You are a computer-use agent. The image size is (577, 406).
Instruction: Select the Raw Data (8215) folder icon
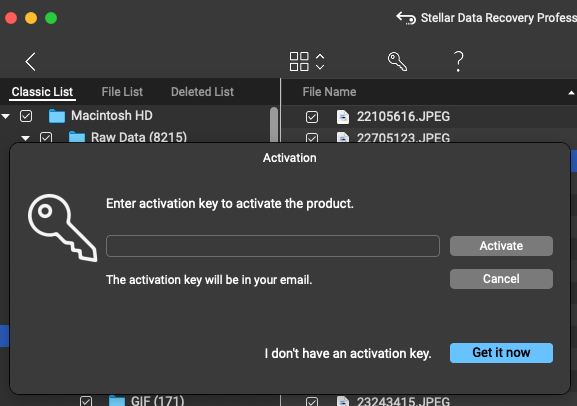pyautogui.click(x=77, y=137)
